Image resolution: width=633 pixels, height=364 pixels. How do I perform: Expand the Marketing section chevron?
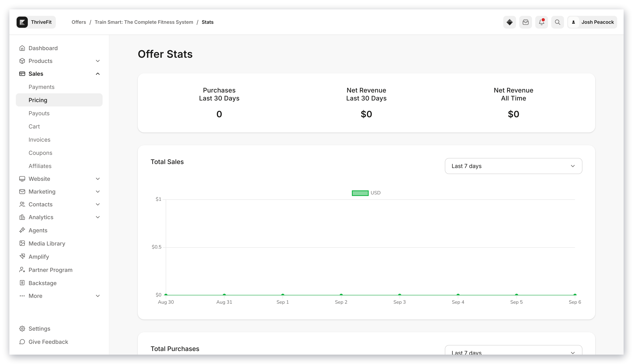point(98,192)
